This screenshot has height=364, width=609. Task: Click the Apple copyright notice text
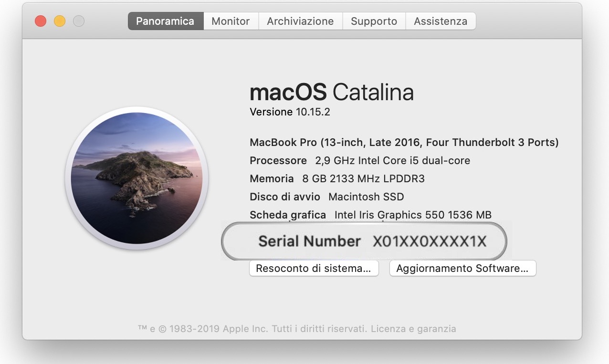click(297, 328)
